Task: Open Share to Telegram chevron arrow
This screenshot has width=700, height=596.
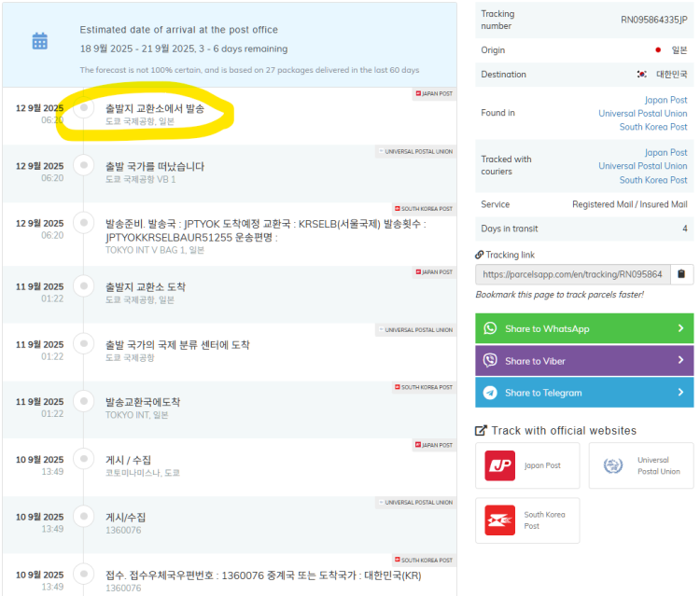Action: click(x=680, y=392)
